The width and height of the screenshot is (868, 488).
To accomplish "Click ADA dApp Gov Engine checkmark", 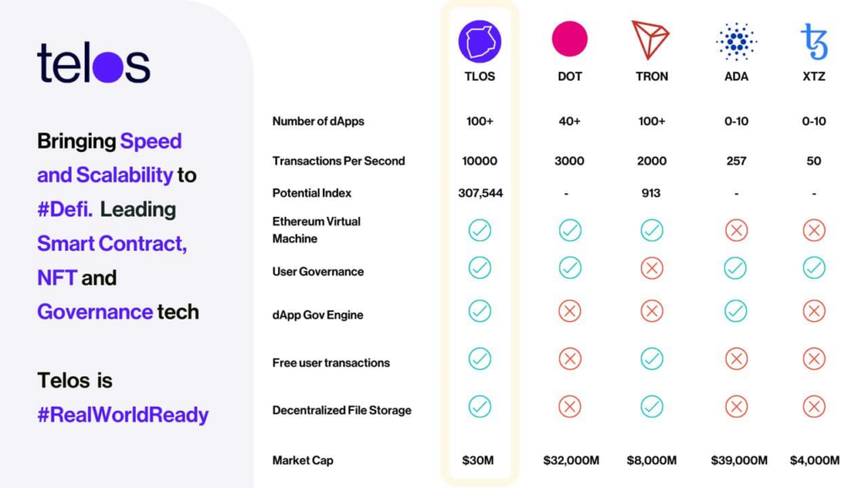I will click(x=736, y=311).
